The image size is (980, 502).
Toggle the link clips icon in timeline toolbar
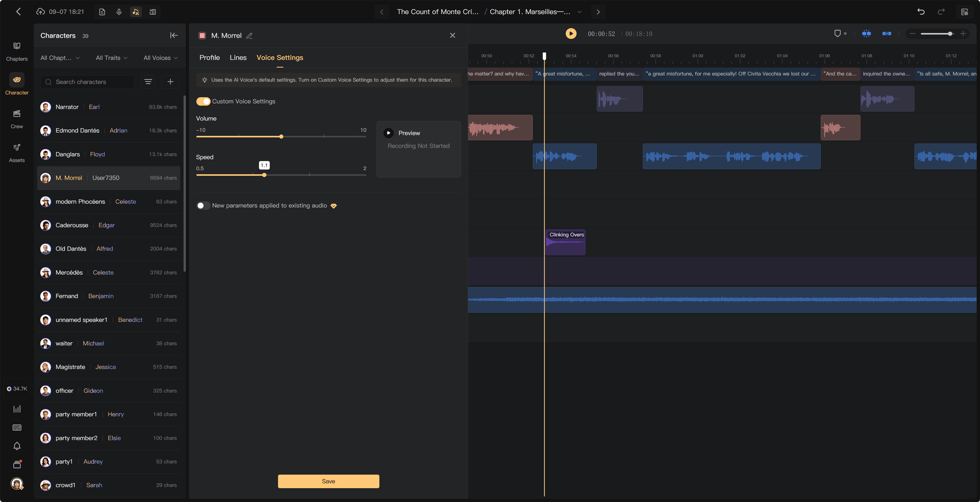pos(887,34)
